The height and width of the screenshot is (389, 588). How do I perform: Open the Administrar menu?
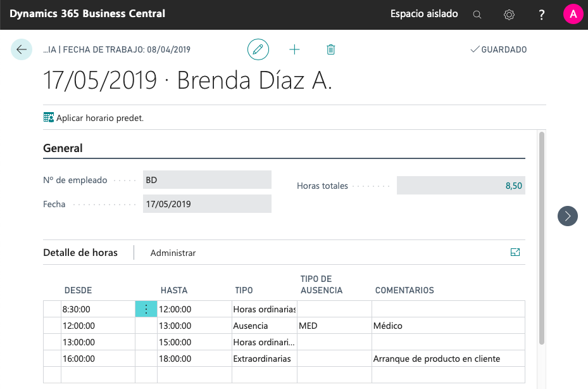(x=173, y=253)
